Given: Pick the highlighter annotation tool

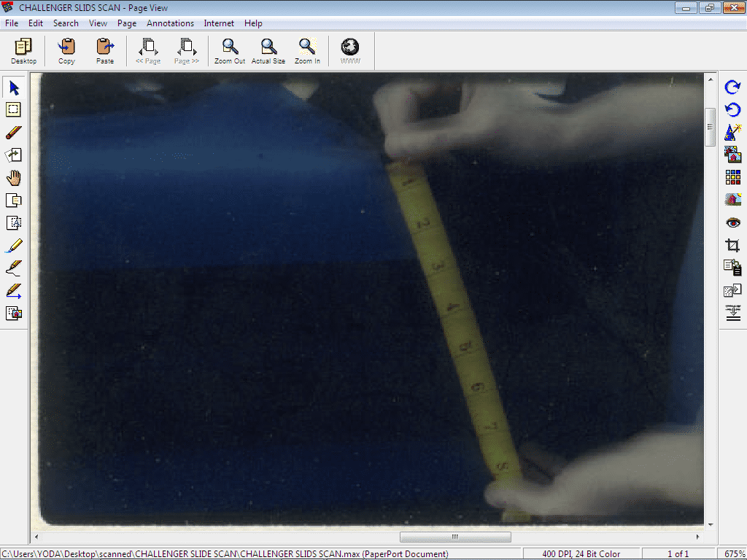Looking at the screenshot, I should pyautogui.click(x=14, y=246).
